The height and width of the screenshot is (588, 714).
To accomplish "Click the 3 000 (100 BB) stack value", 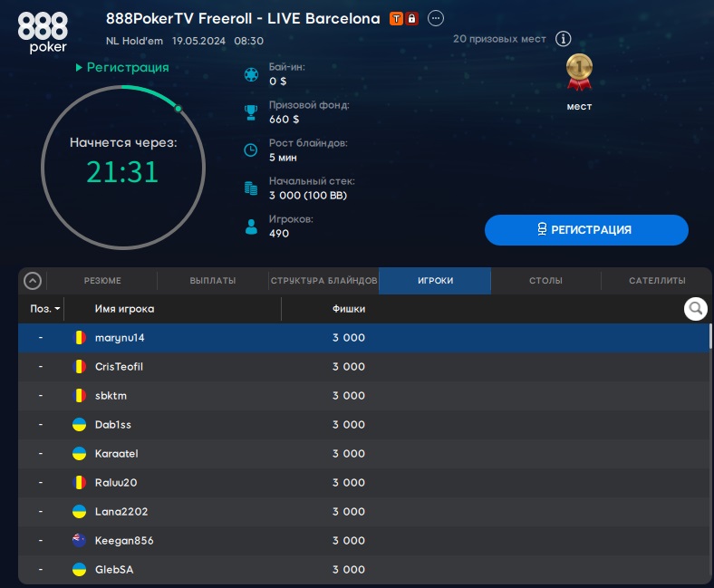I will 308,196.
